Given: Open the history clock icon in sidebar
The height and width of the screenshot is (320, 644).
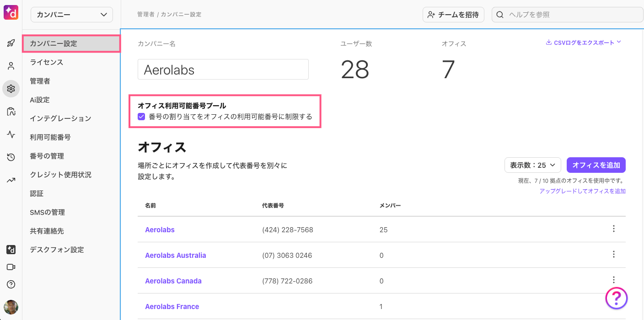Looking at the screenshot, I should 11,157.
